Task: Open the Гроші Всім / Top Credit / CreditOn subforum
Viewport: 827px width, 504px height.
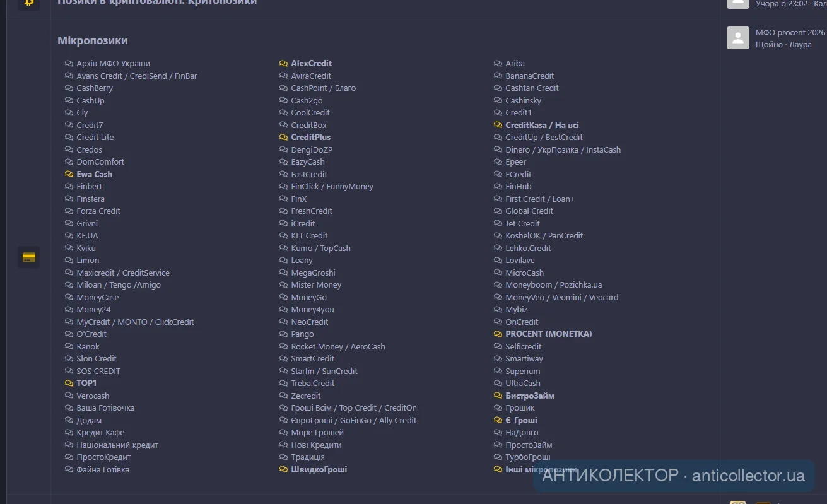Action: pos(354,408)
